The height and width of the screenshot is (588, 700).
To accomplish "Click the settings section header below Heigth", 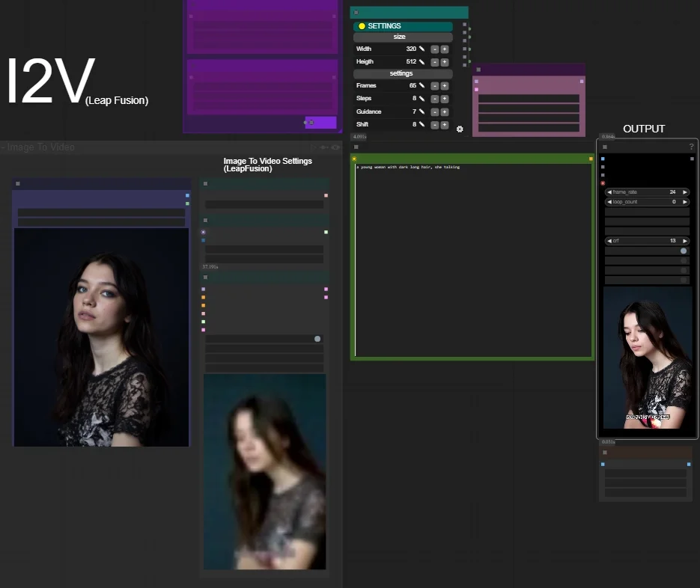I will pos(403,73).
